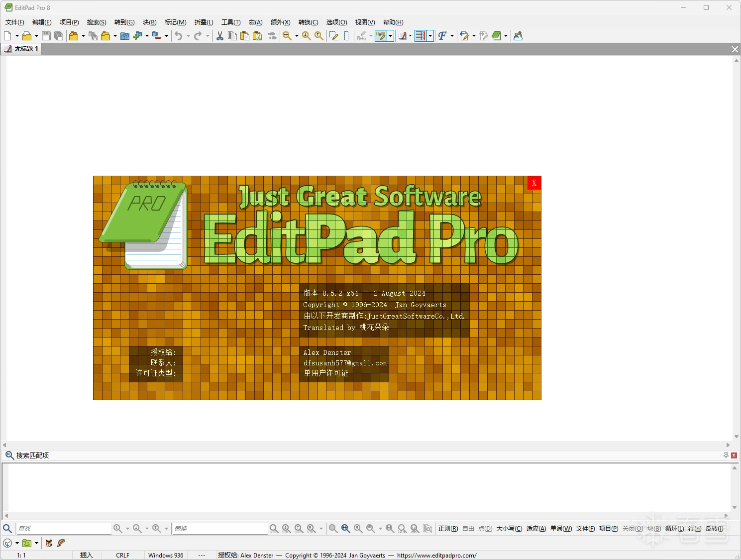Open the 帮助(H) menu
The image size is (741, 560).
(x=393, y=22)
